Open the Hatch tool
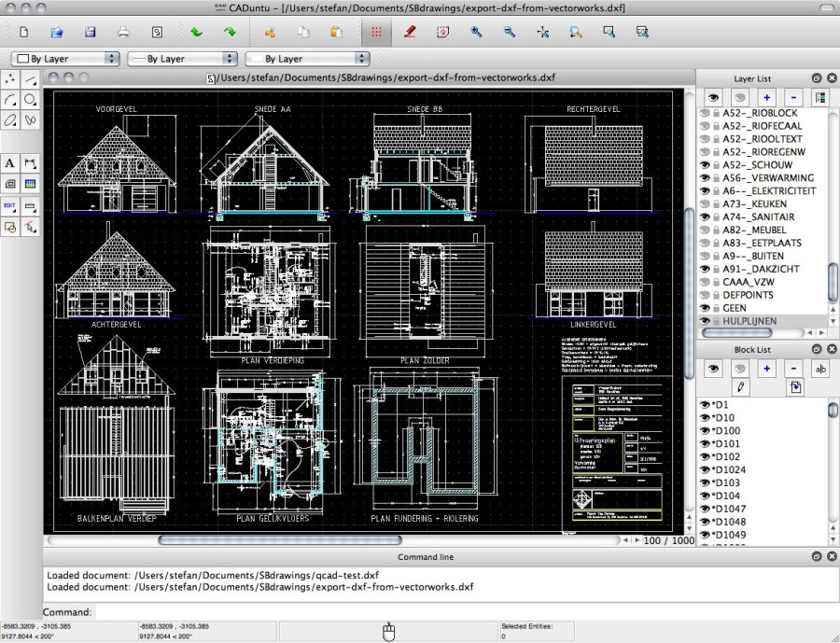This screenshot has height=643, width=840. [9, 183]
